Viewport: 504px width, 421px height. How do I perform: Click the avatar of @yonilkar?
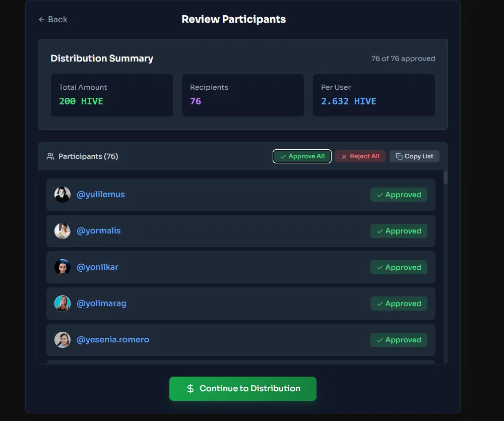tap(62, 267)
